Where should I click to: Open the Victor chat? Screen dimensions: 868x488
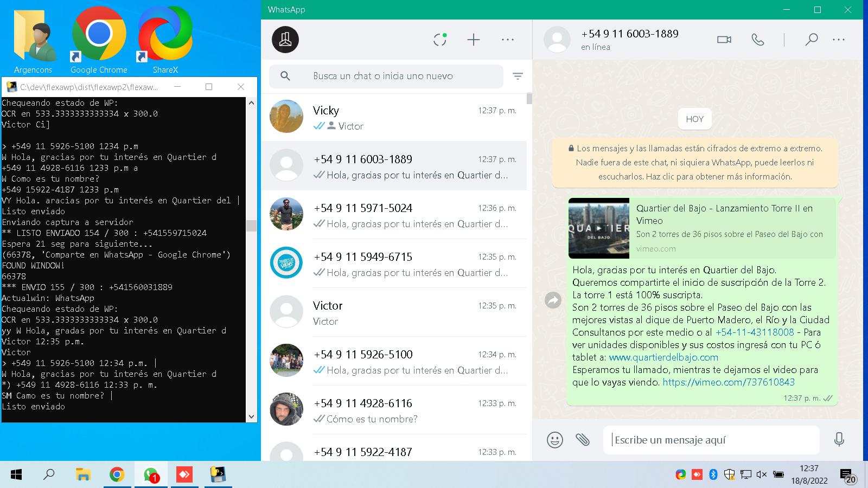tap(394, 312)
